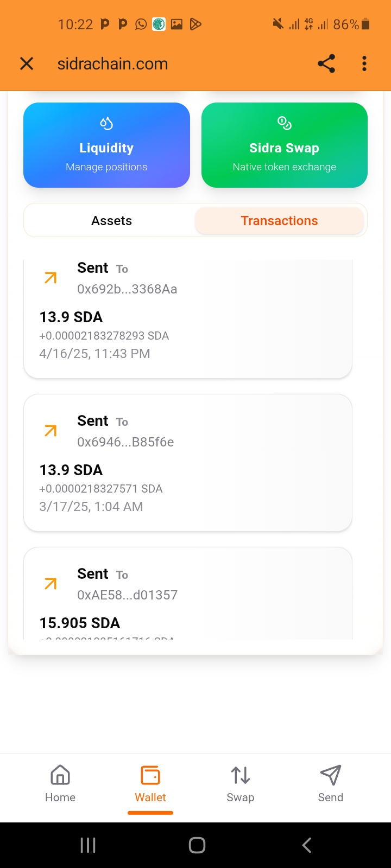This screenshot has width=391, height=868.
Task: Open Swap in bottom navigation
Action: (x=241, y=783)
